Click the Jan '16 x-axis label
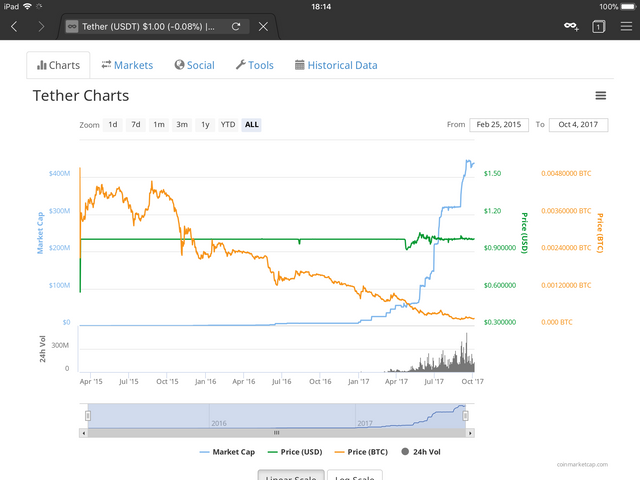Image resolution: width=640 pixels, height=480 pixels. point(205,382)
